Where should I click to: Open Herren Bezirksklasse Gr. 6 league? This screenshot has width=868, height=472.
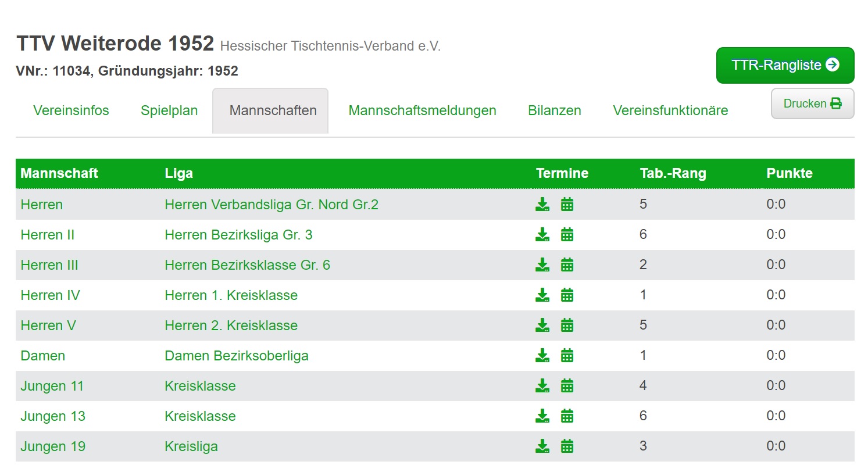pos(247,265)
